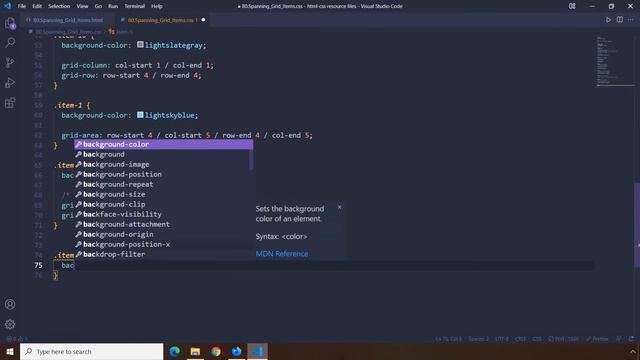This screenshot has height=360, width=640.
Task: Select the background-clip suggestion
Action: 163,204
